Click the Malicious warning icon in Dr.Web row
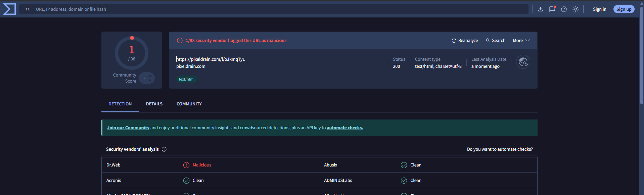The width and height of the screenshot is (644, 195). coord(186,165)
